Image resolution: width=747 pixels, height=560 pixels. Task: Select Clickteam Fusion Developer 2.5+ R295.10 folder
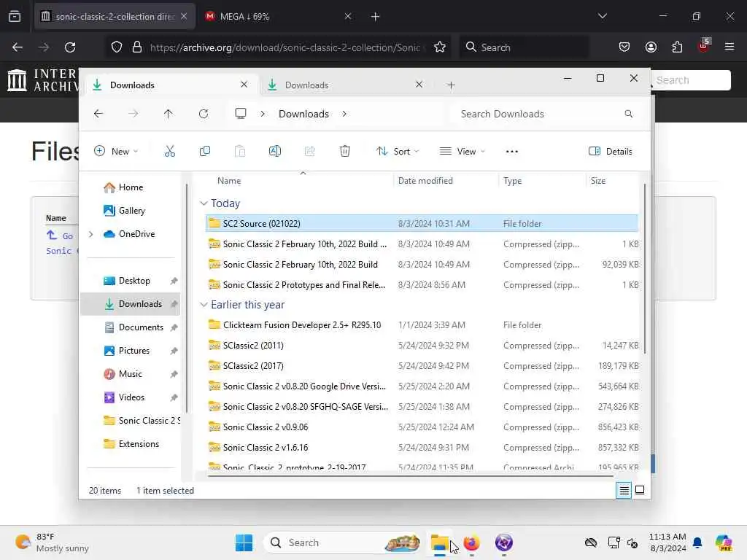tap(422, 324)
